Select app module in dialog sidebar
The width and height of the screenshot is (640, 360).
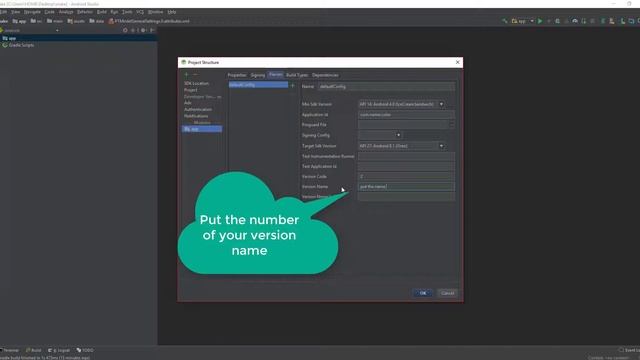[202, 129]
